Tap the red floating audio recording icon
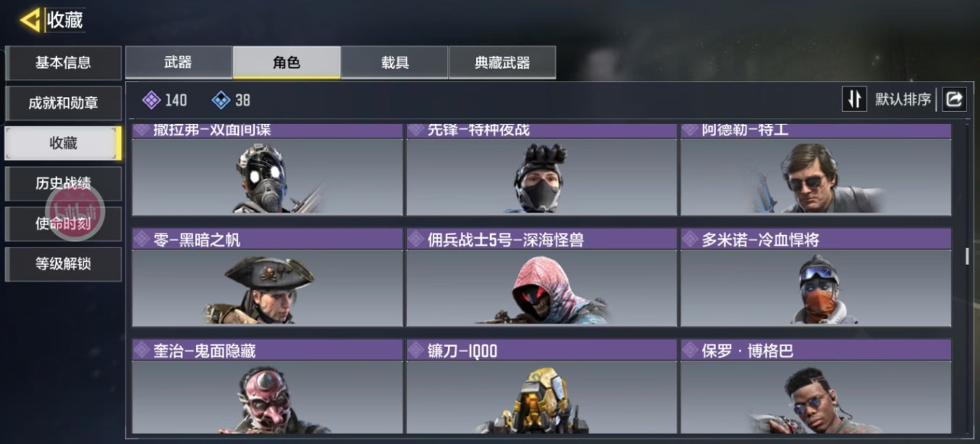Viewport: 980px width, 444px height. 75,211
